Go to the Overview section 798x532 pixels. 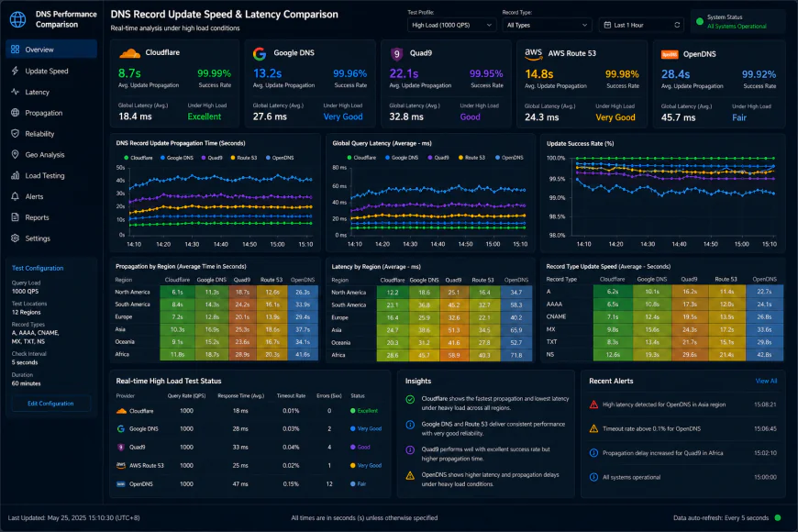51,50
